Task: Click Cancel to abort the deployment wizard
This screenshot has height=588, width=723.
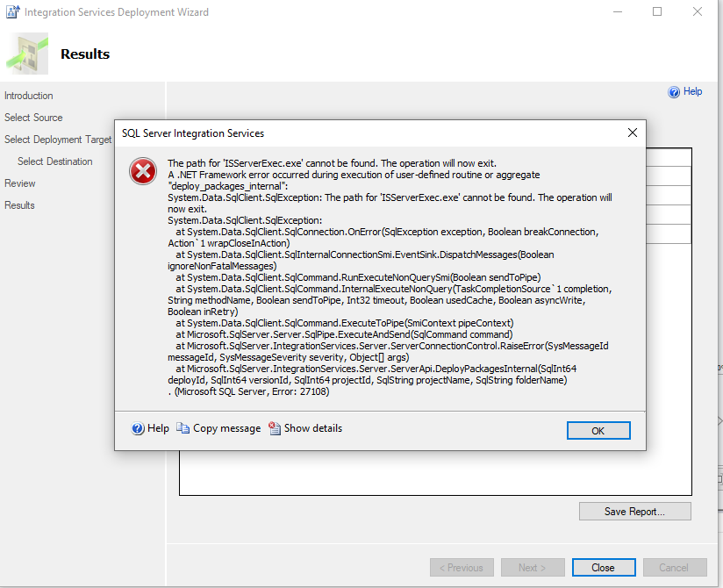Action: 675,567
